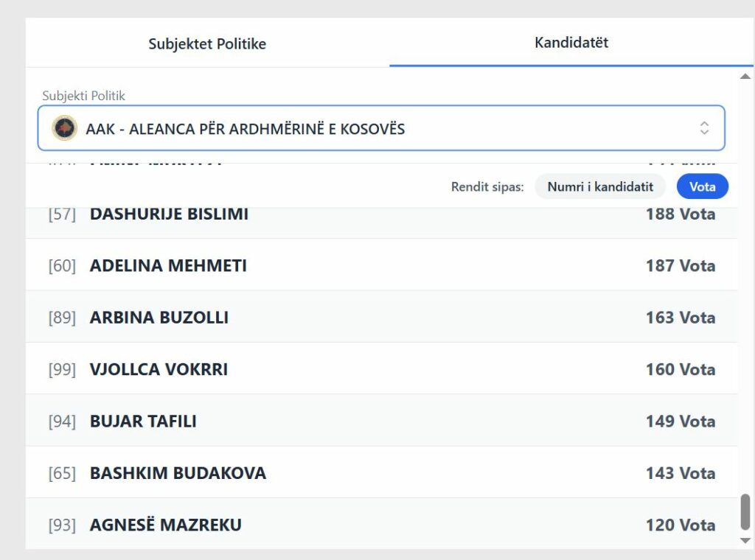Open the Subjekti Politik combo box

click(x=381, y=128)
